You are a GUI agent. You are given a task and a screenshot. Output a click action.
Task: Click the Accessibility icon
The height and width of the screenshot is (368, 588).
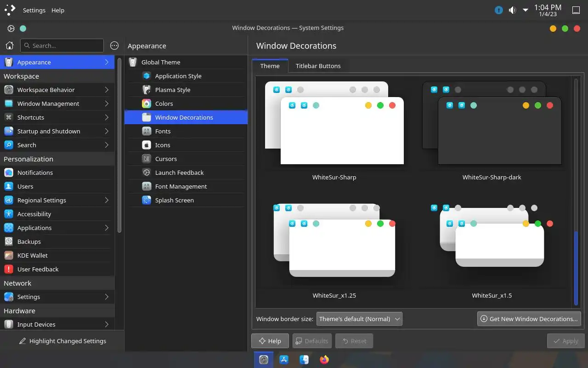pyautogui.click(x=9, y=214)
